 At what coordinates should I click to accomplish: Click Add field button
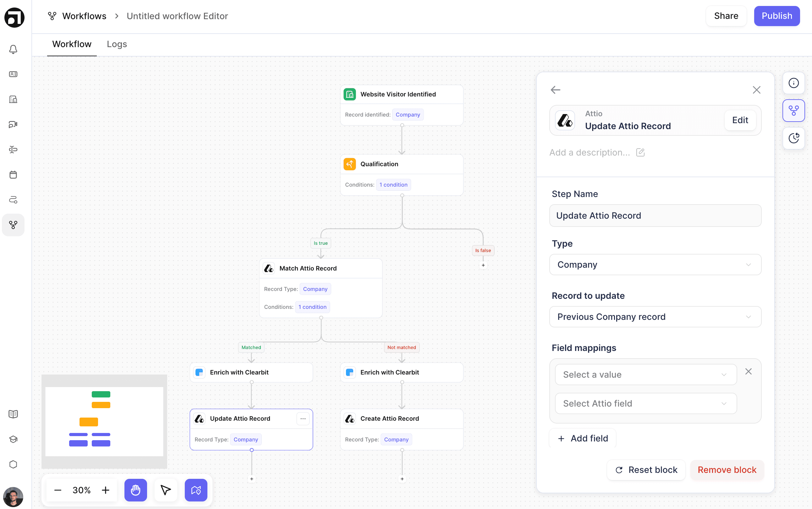tap(583, 438)
